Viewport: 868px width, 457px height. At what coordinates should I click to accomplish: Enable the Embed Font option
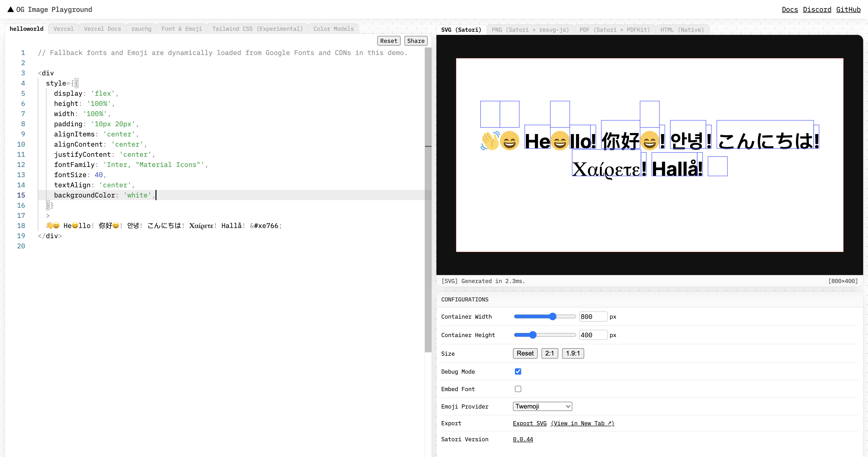pyautogui.click(x=518, y=389)
